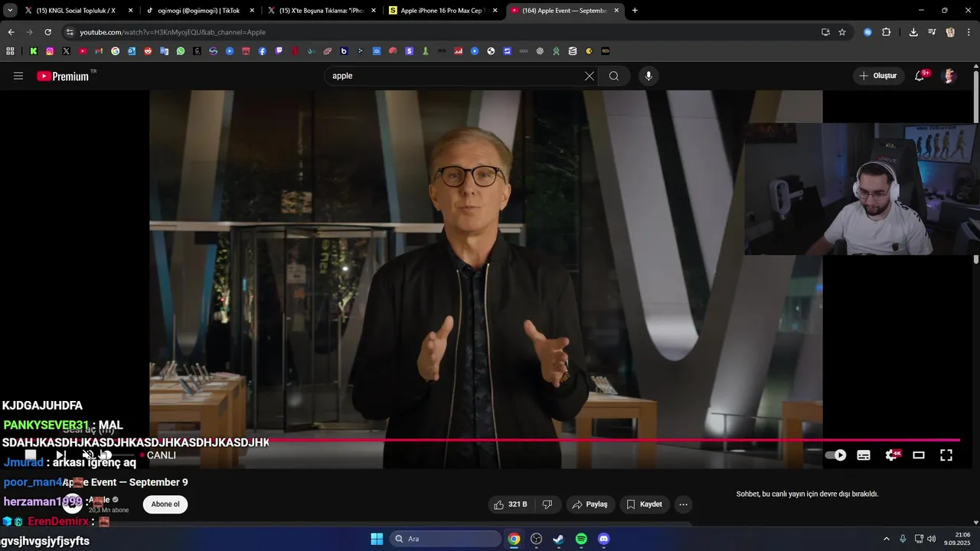The width and height of the screenshot is (980, 551).
Task: Enter fullscreen mode
Action: coord(946,455)
